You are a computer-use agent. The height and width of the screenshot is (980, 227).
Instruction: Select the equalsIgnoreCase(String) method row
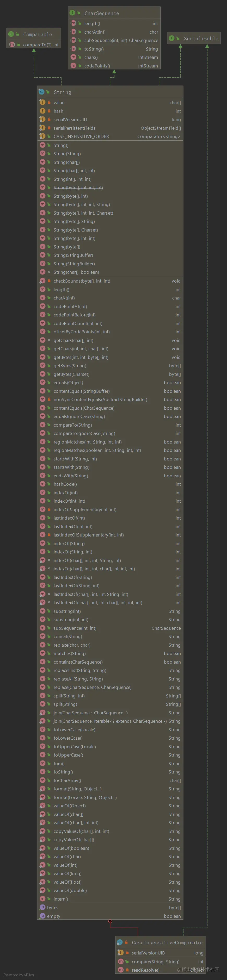tap(110, 416)
